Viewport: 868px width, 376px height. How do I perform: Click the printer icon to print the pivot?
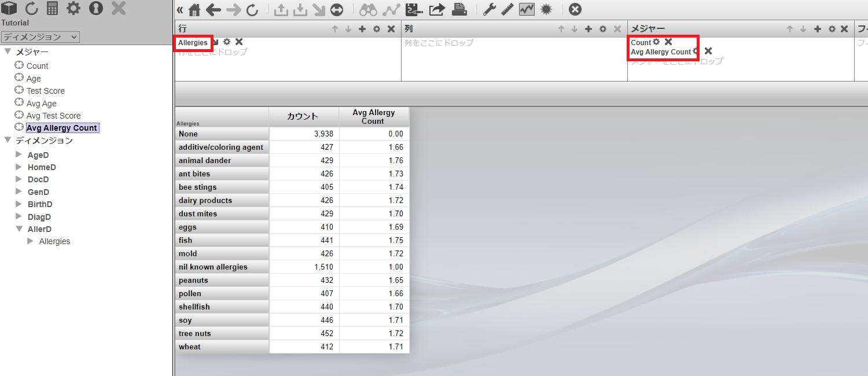pos(459,9)
